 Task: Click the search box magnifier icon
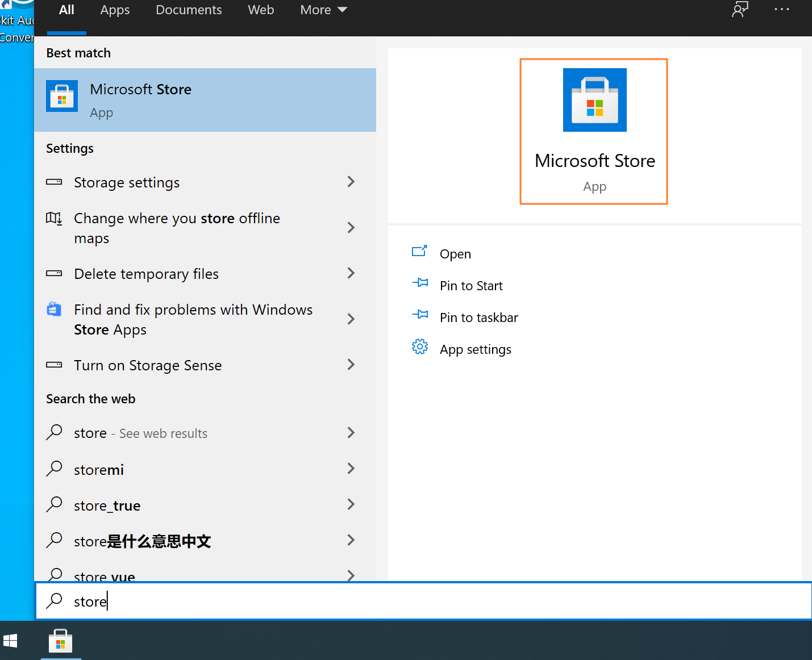(55, 600)
